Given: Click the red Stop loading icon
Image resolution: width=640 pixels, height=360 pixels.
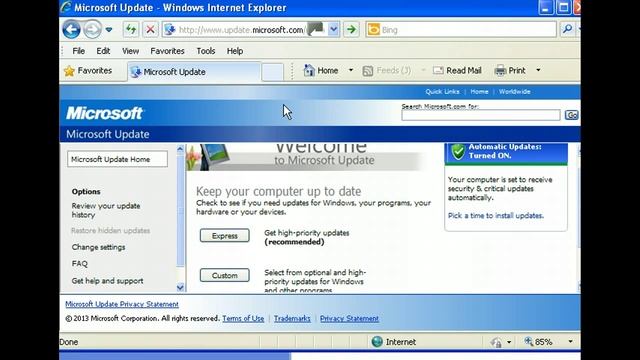Looking at the screenshot, I should [x=150, y=29].
